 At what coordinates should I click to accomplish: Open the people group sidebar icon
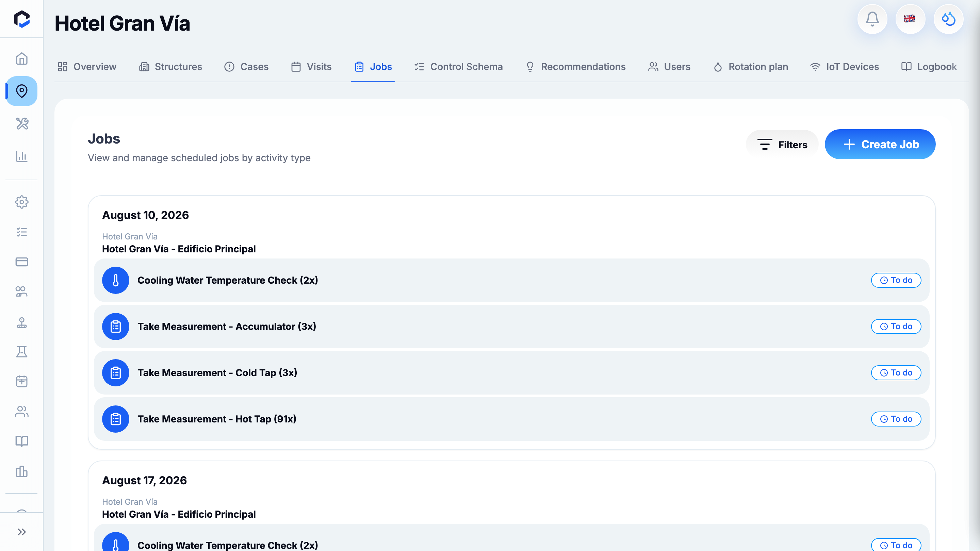click(22, 292)
